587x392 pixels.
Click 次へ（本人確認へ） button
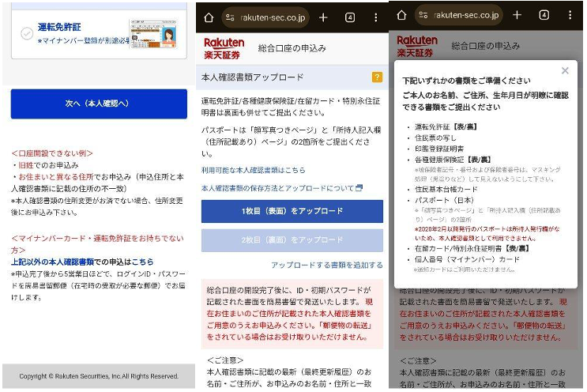(99, 104)
